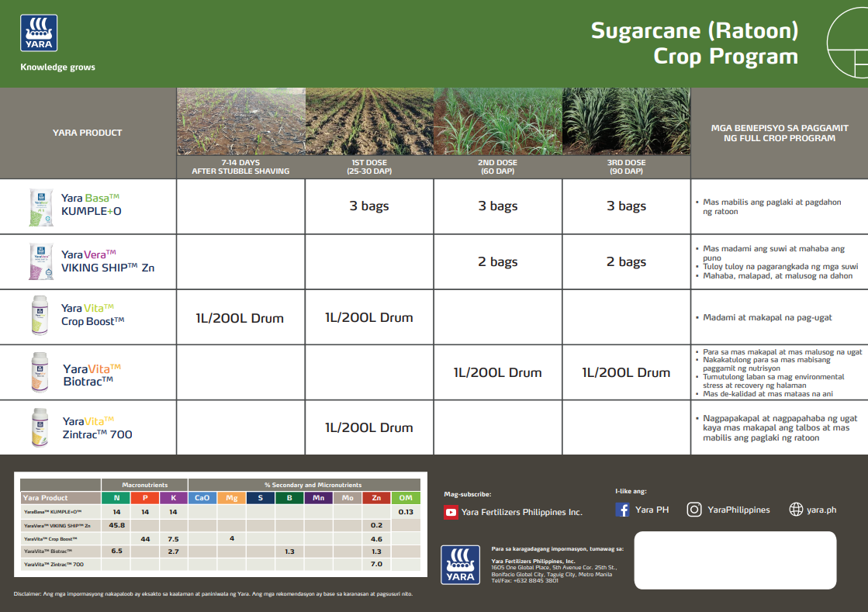The width and height of the screenshot is (868, 612).
Task: Click the YaraVita Biotrac bottle image
Action: point(40,372)
